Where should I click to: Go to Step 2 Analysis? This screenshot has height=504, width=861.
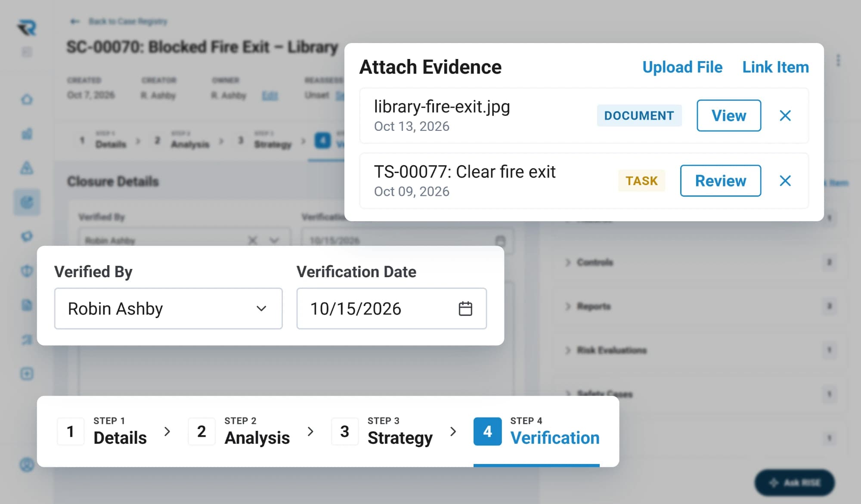click(239, 431)
